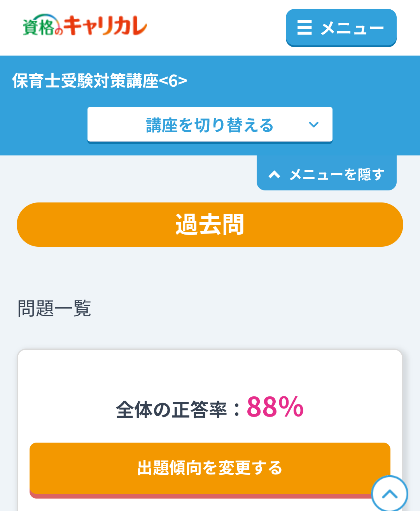Select the 問題一覧 heading
The height and width of the screenshot is (511, 420).
54,309
